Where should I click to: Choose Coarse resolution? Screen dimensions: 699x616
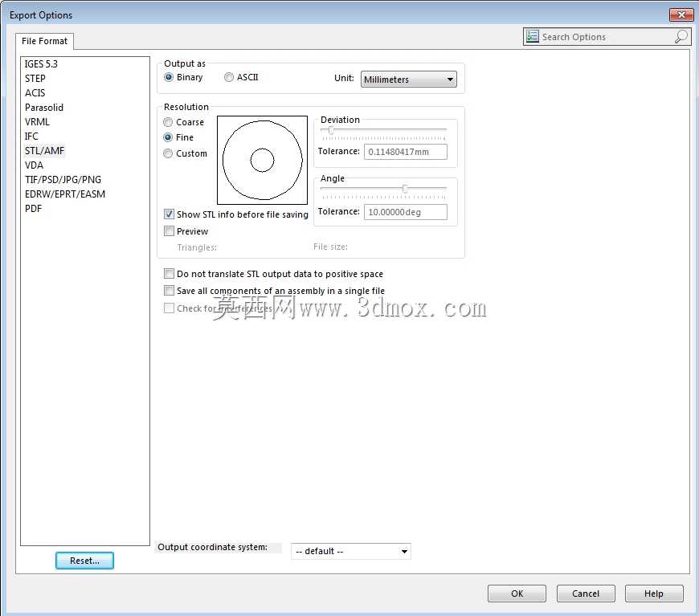168,122
